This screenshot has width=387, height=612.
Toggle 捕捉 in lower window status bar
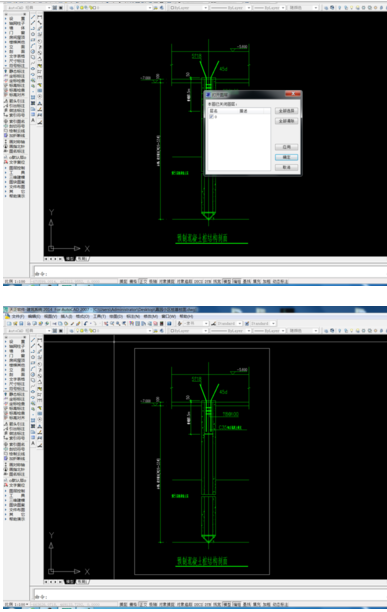(x=123, y=604)
